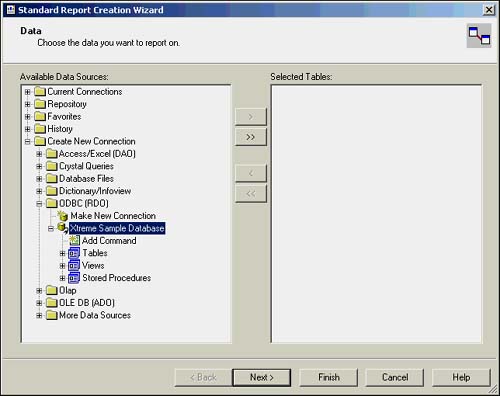Select the More Data Sources label
Image resolution: width=500 pixels, height=396 pixels.
coord(95,315)
